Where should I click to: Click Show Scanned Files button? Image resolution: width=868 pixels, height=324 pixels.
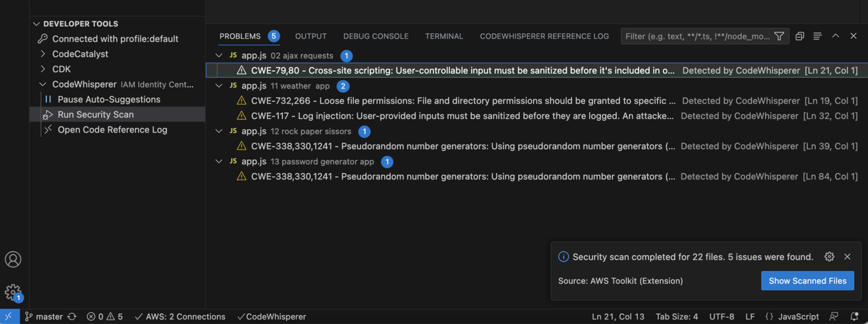[x=807, y=281]
